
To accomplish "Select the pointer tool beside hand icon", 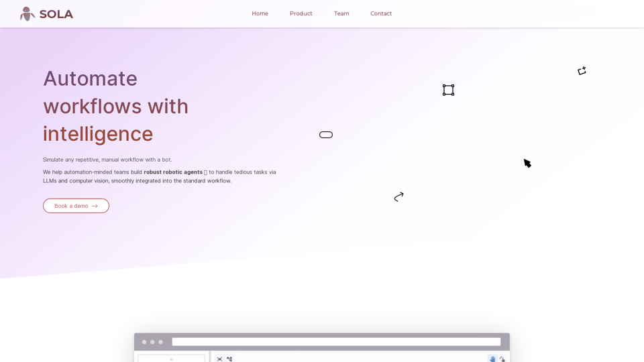I will (x=502, y=359).
